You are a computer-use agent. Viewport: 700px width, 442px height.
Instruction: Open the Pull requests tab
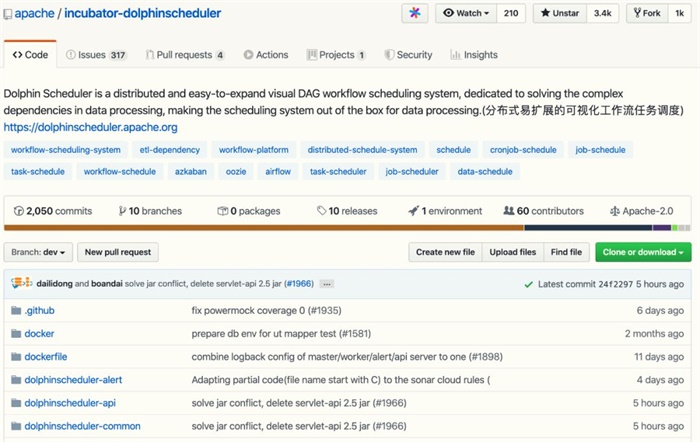(184, 55)
